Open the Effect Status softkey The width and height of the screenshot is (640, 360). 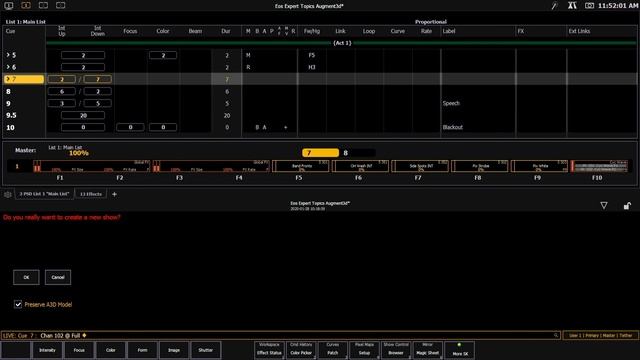tap(269, 350)
